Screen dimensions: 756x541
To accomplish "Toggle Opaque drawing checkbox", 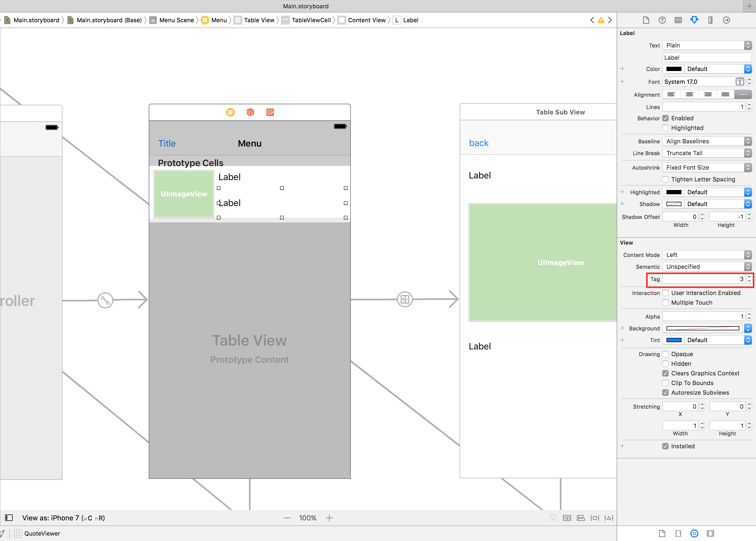I will click(x=665, y=354).
